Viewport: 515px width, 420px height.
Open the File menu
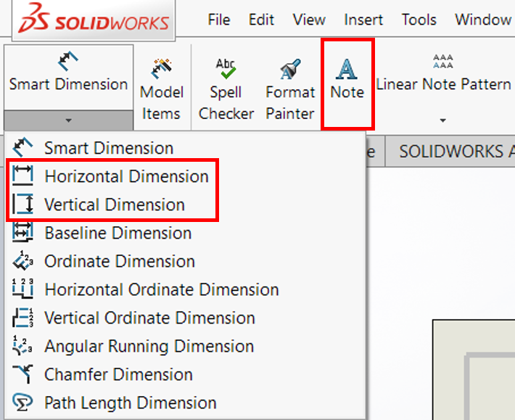click(x=219, y=20)
